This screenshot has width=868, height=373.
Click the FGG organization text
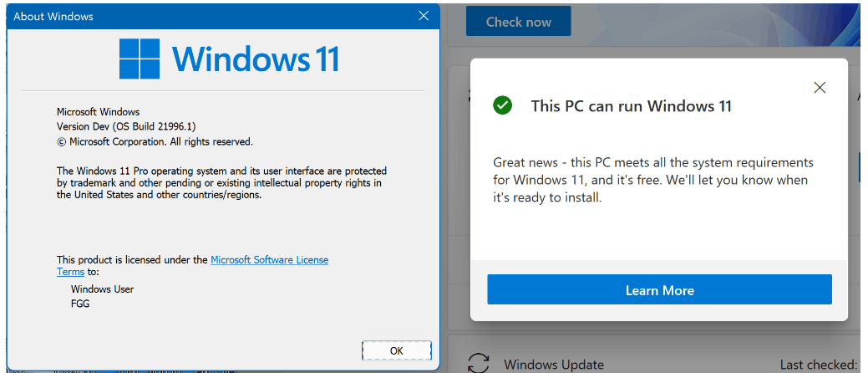[x=80, y=303]
